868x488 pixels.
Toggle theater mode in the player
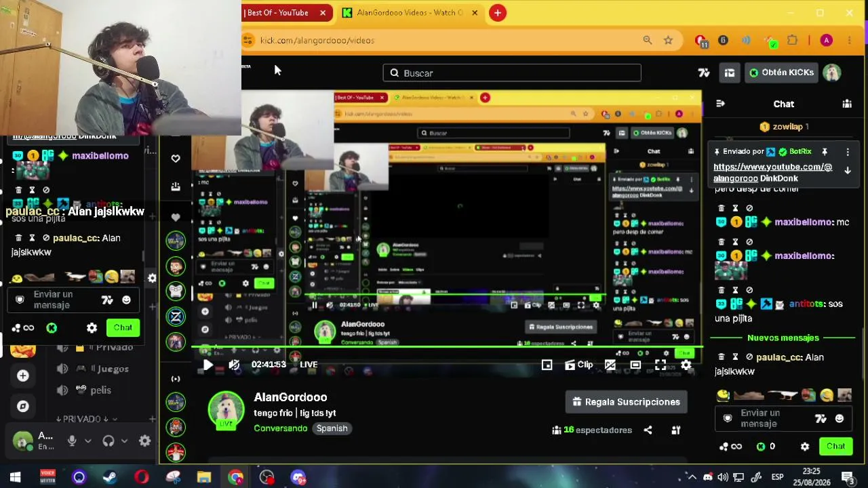click(x=635, y=365)
